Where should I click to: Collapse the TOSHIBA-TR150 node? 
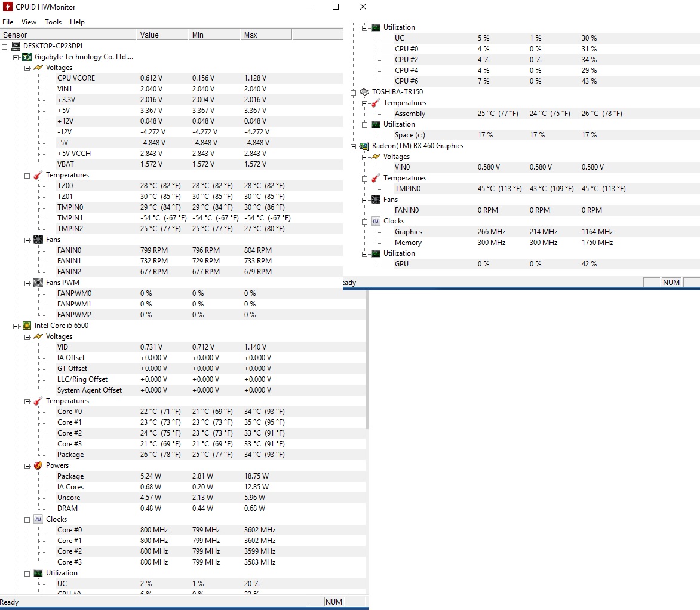point(353,93)
